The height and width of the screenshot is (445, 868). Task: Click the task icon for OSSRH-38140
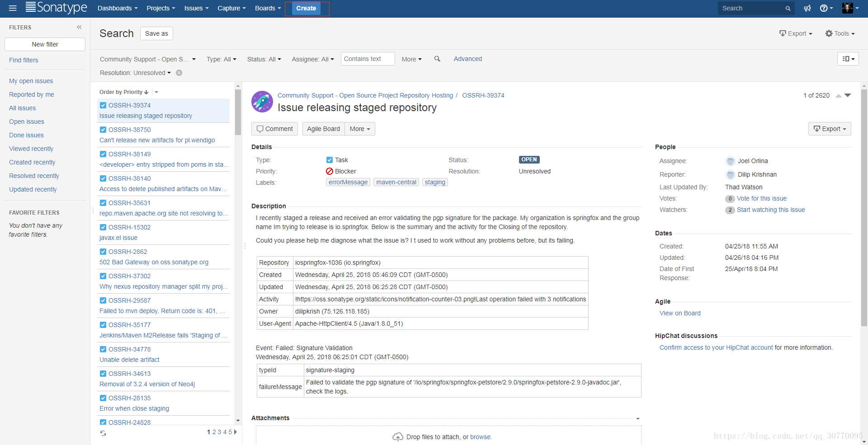click(x=103, y=178)
